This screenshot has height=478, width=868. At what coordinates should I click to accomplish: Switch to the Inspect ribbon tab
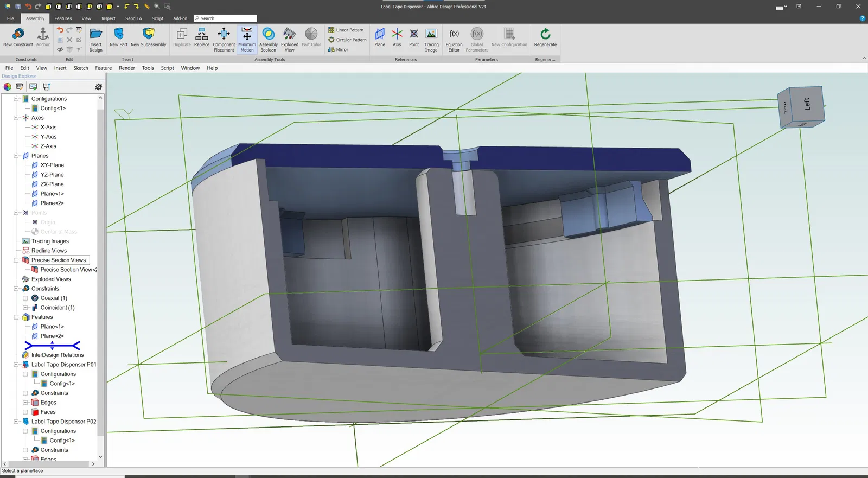108,18
